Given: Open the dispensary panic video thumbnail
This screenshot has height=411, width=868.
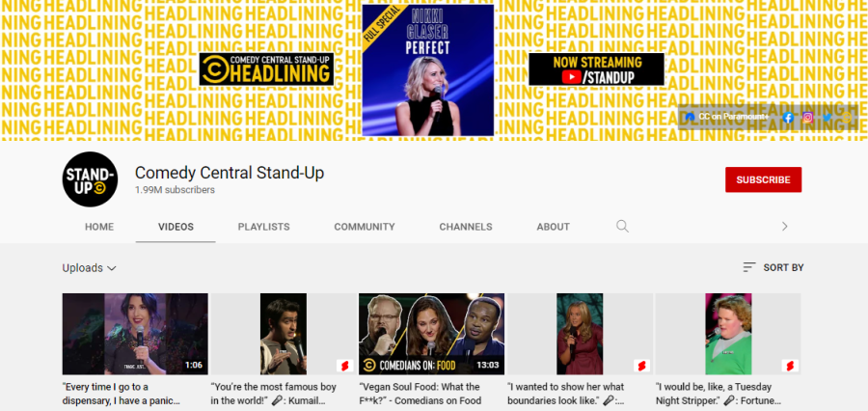Looking at the screenshot, I should pos(135,334).
